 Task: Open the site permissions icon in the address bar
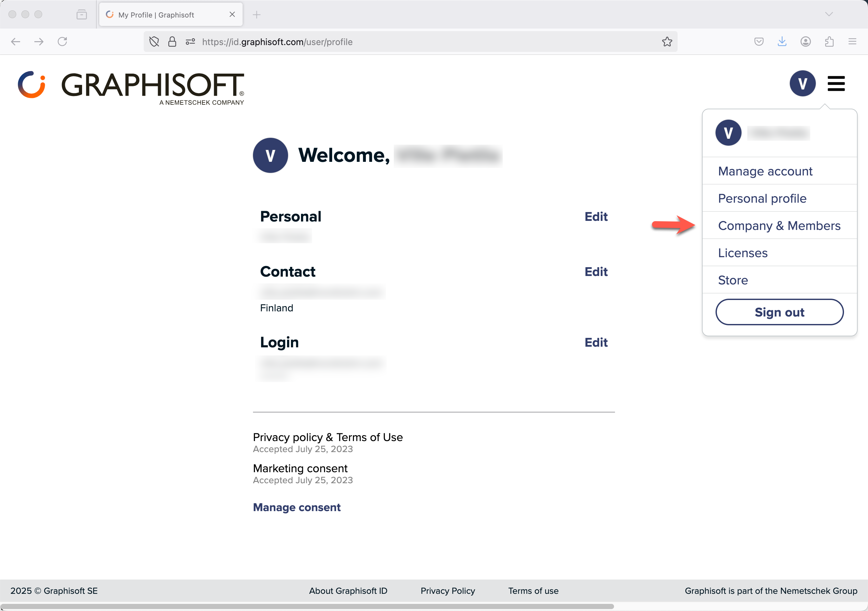(x=190, y=42)
